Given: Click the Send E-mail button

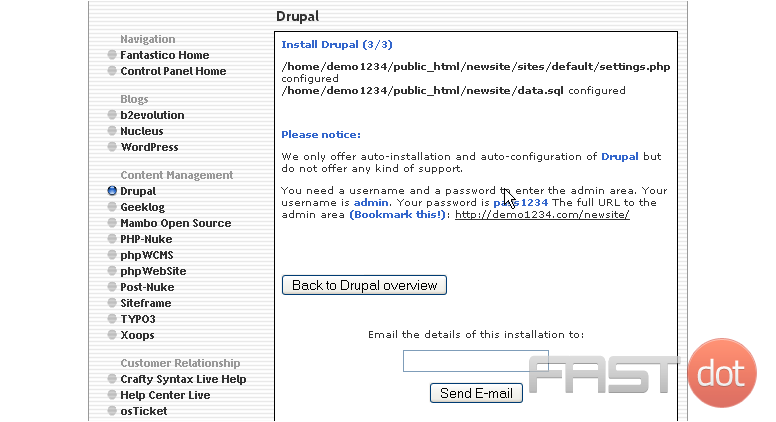Looking at the screenshot, I should (x=476, y=393).
